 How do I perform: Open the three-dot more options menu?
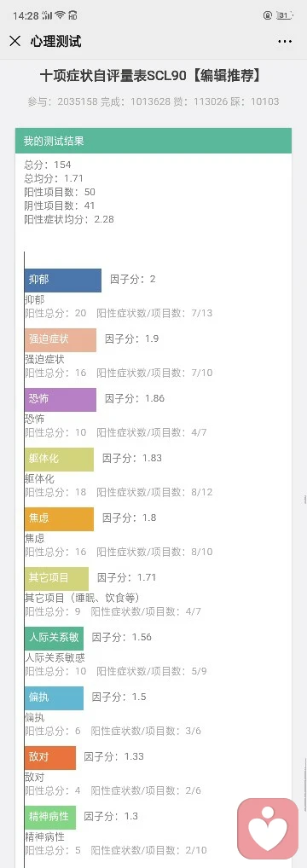pos(285,42)
